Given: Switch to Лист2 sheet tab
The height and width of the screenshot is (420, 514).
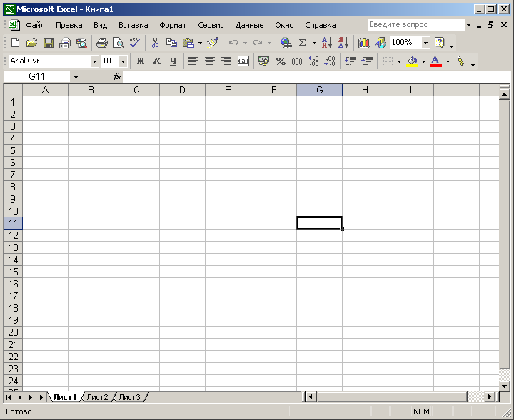Looking at the screenshot, I should click(x=97, y=397).
